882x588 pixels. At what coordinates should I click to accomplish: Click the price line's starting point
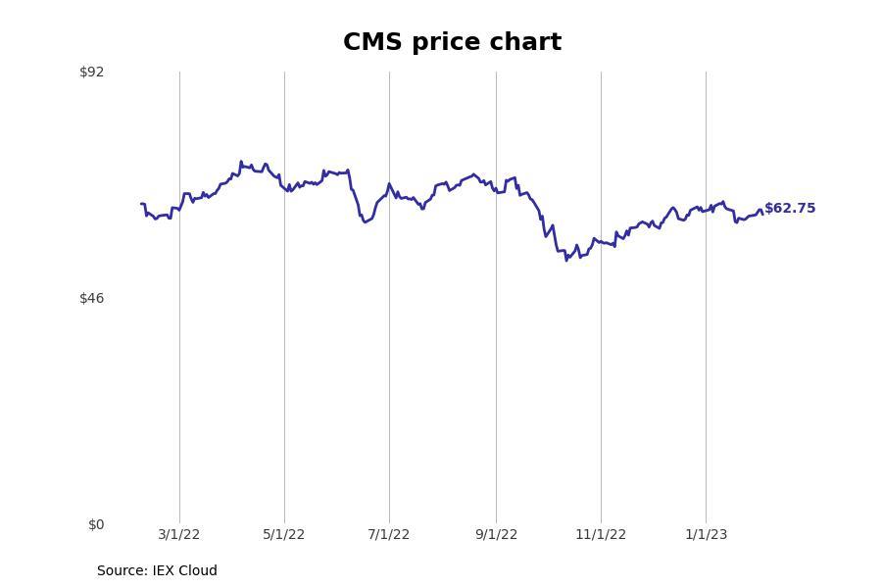141,204
